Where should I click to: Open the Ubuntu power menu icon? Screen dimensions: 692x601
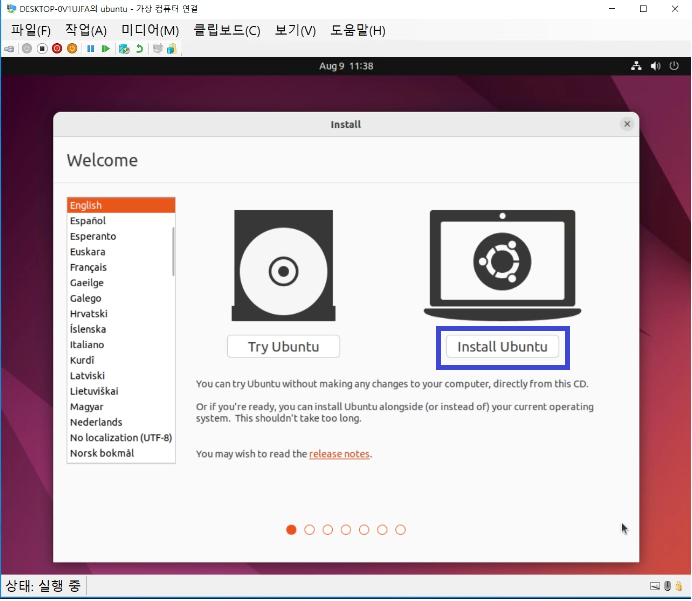pyautogui.click(x=674, y=66)
